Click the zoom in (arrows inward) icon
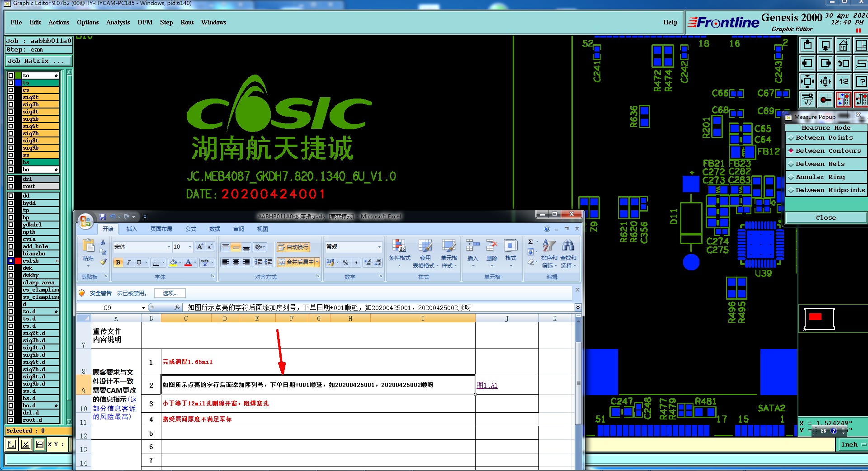 click(x=807, y=82)
